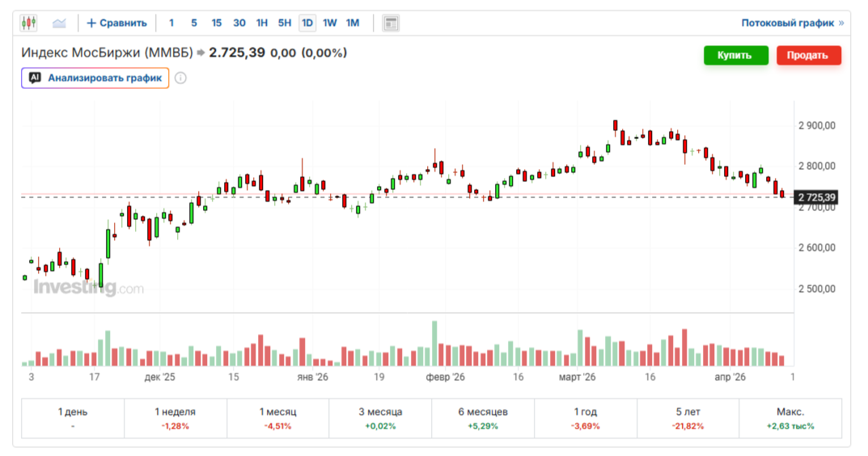This screenshot has width=868, height=456.
Task: Select the 30 minute interval
Action: pos(239,23)
